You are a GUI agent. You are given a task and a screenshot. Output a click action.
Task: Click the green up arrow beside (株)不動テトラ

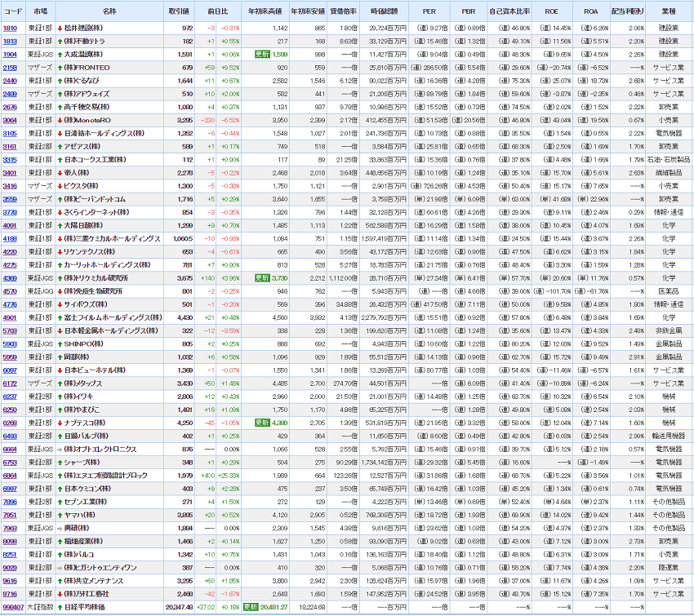coord(60,42)
